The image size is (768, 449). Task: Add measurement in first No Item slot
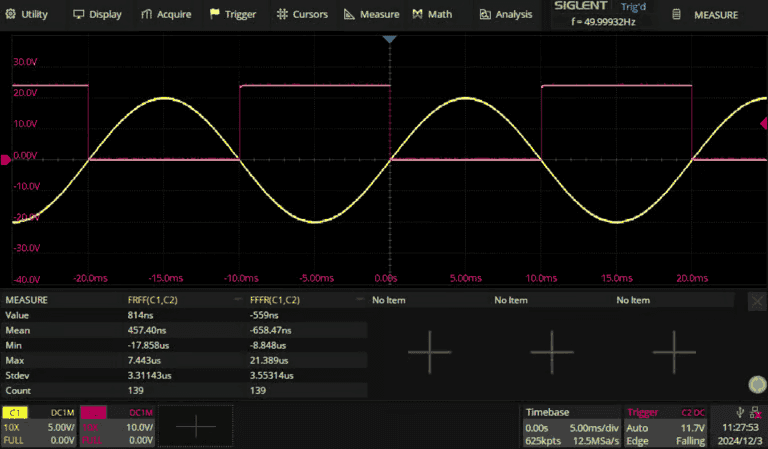(x=430, y=352)
